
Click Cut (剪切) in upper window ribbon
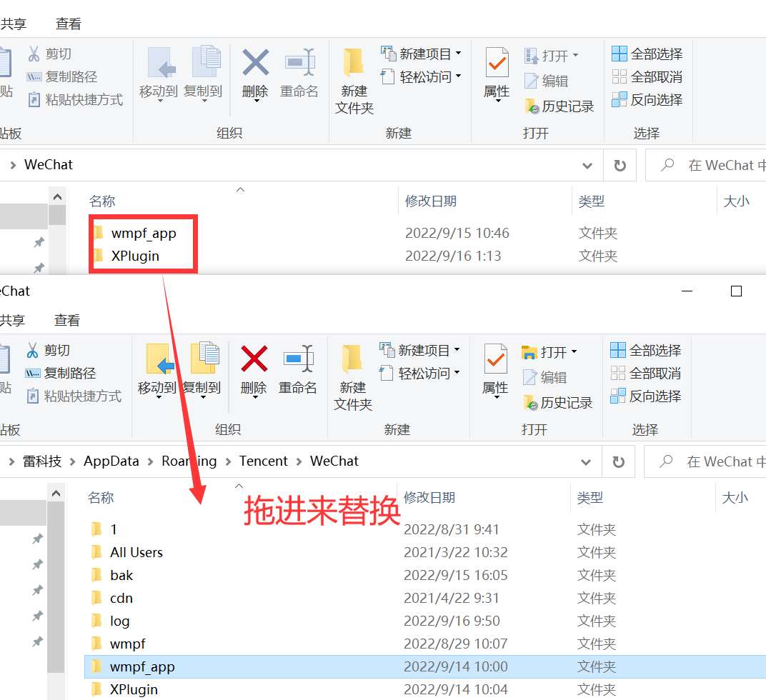(50, 54)
